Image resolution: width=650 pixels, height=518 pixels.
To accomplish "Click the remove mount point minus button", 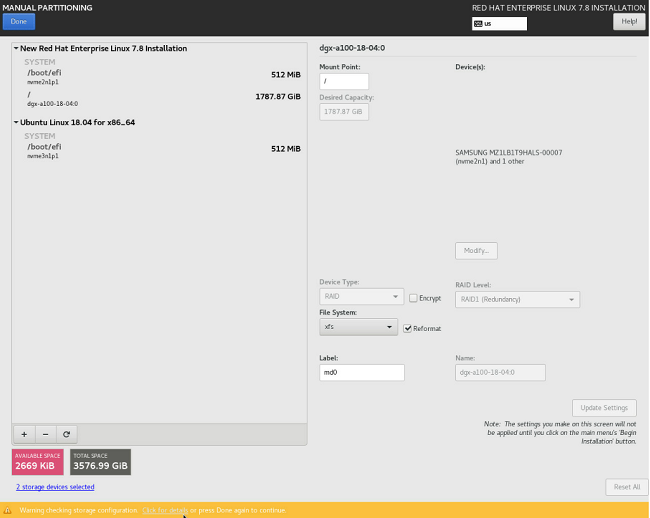I will [45, 434].
